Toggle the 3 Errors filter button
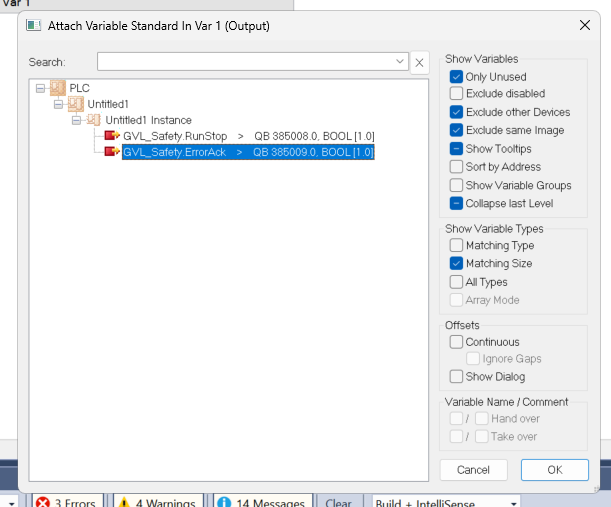This screenshot has height=507, width=611. coord(68,502)
